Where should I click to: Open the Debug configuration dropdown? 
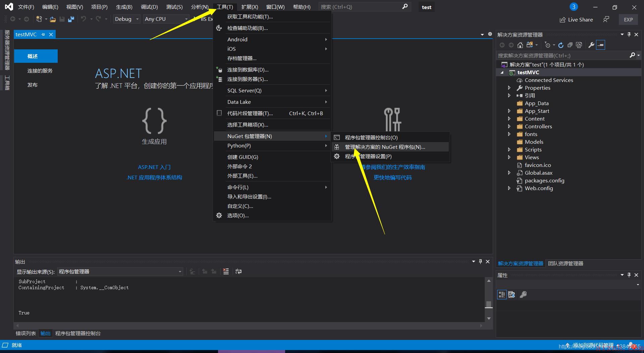pyautogui.click(x=126, y=19)
